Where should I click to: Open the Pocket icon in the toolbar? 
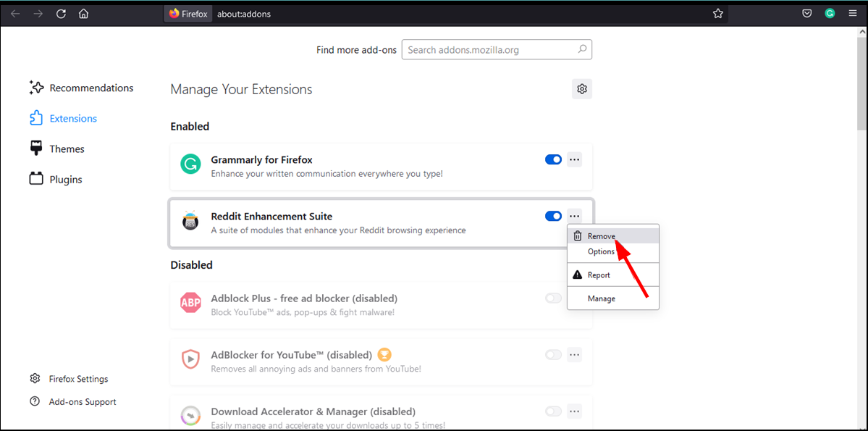pyautogui.click(x=807, y=14)
